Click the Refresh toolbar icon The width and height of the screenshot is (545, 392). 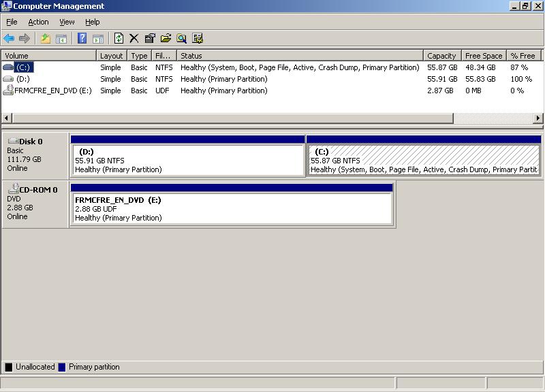pyautogui.click(x=119, y=39)
